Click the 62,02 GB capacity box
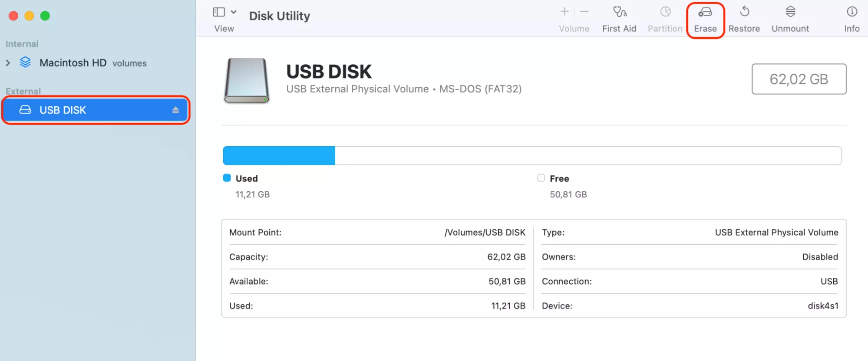The height and width of the screenshot is (361, 868). [799, 79]
